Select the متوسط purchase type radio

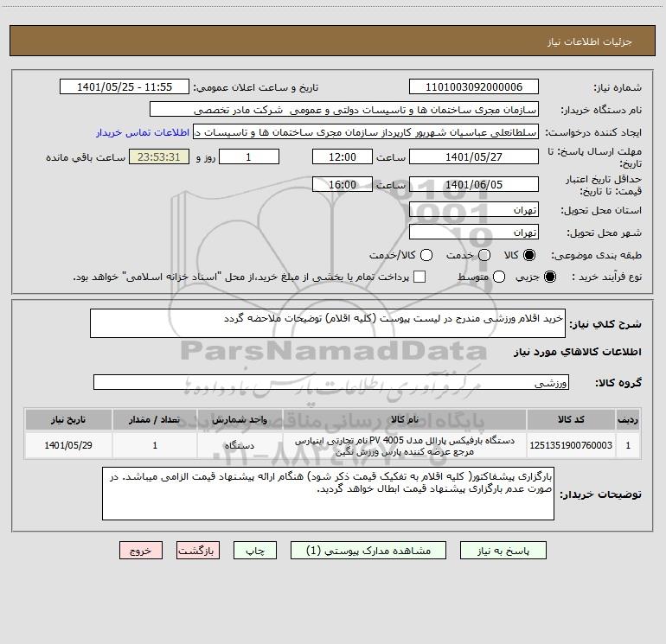499,277
